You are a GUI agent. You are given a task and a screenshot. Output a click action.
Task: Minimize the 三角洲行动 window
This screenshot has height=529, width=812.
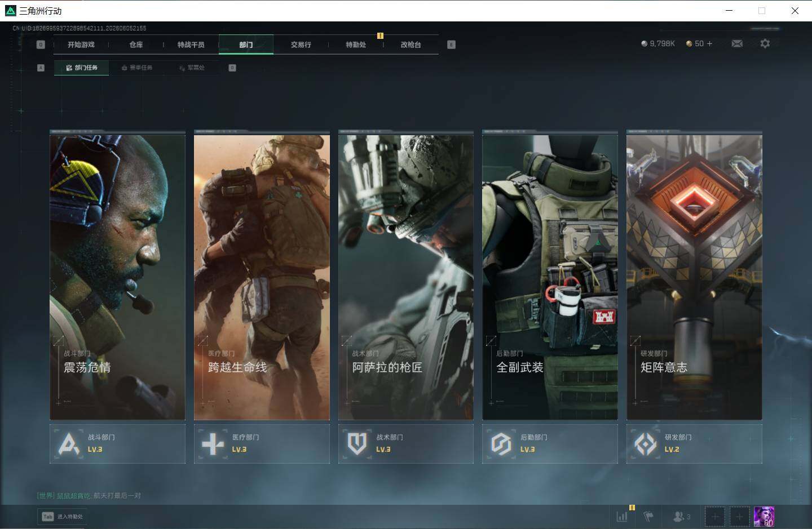[729, 11]
